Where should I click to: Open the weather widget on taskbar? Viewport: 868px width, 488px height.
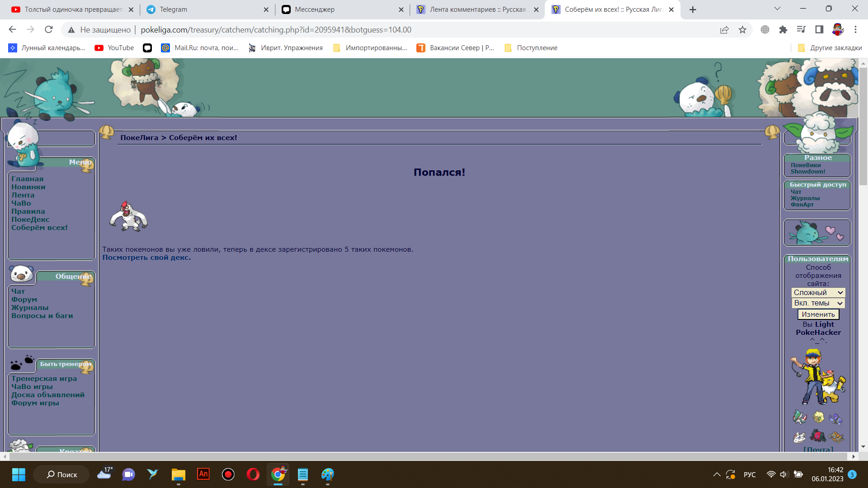click(105, 474)
